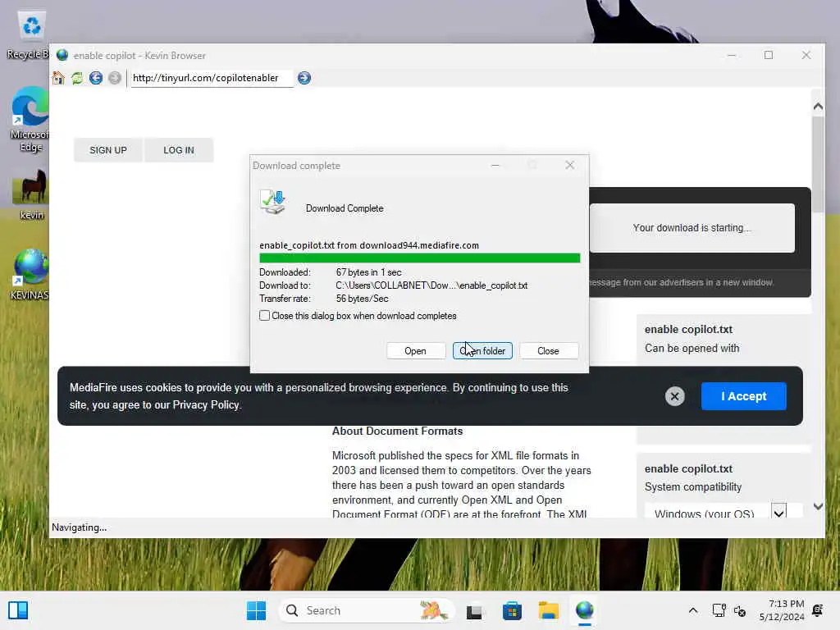This screenshot has width=840, height=630.
Task: Check 'Close this dialog box when download completes'
Action: click(265, 316)
